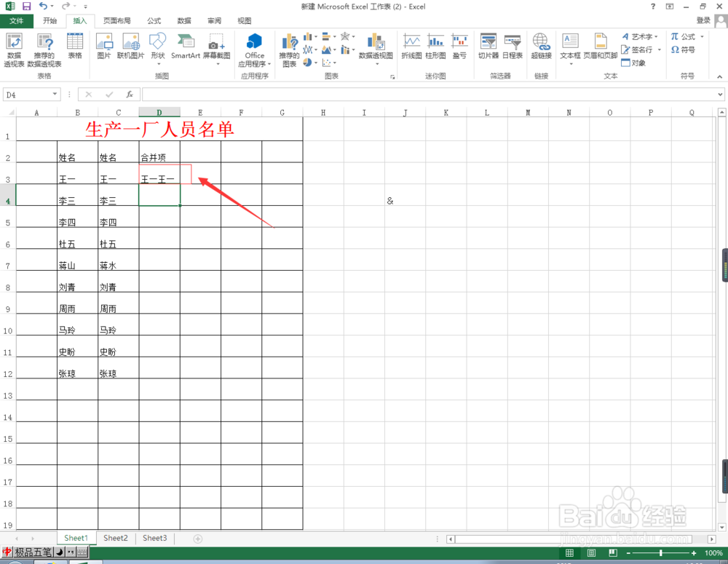728x564 pixels.
Task: Switch to Page Break Preview
Action: coord(613,553)
